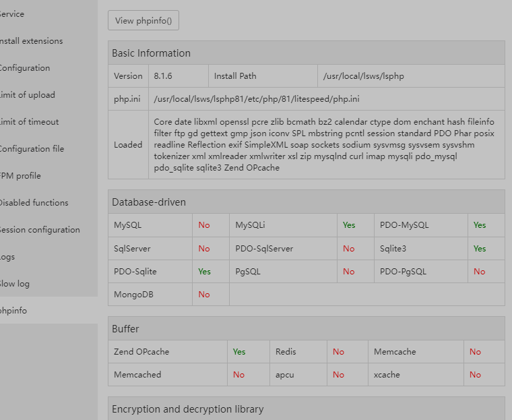
Task: Select Limit of upload tab
Action: pyautogui.click(x=27, y=95)
